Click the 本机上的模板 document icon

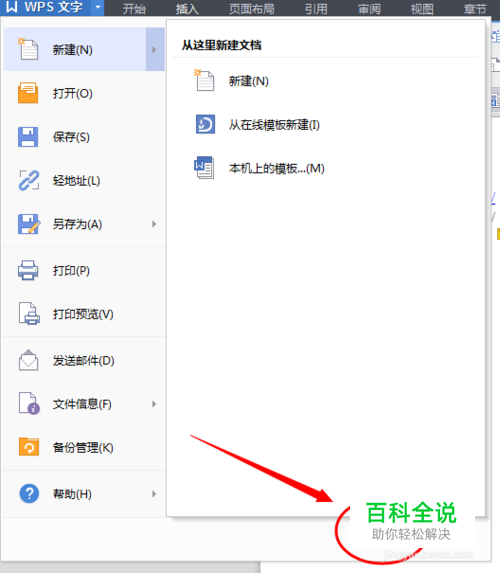coord(204,168)
